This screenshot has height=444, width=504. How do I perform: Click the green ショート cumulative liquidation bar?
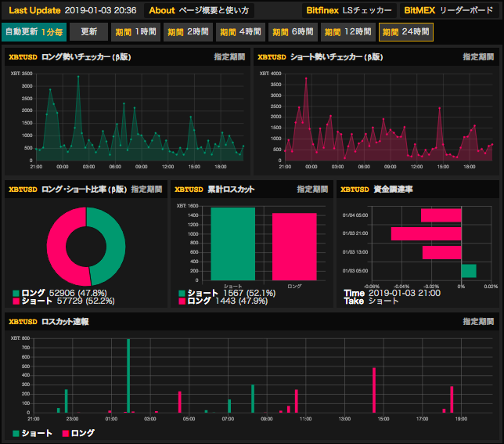(x=232, y=244)
